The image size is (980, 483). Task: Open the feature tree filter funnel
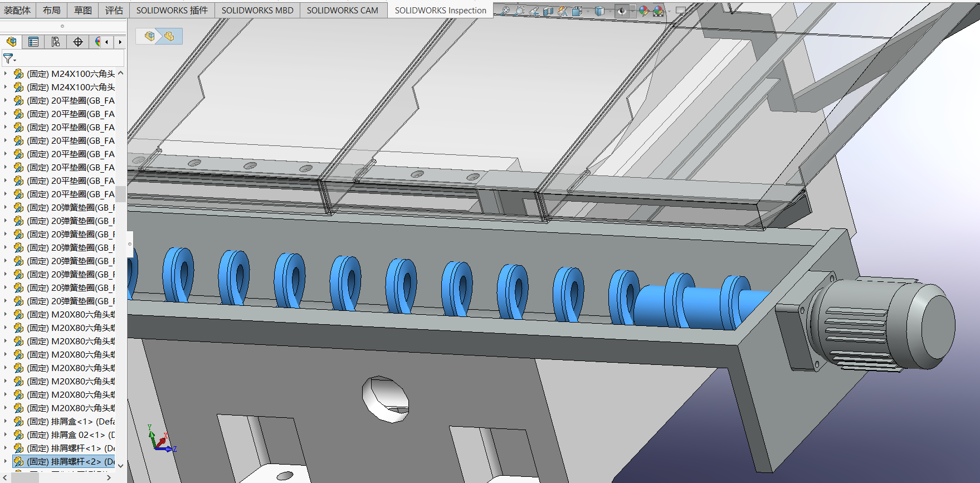pos(8,58)
